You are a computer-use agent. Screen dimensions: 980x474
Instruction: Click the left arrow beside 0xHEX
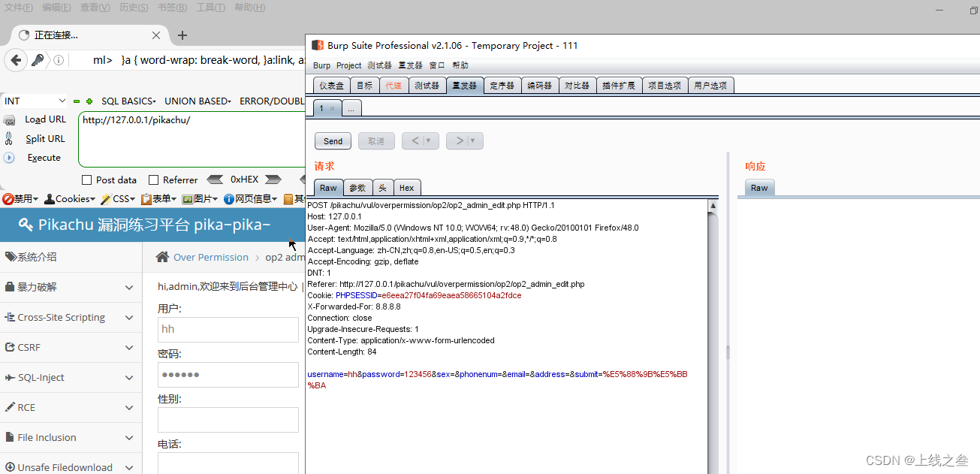coord(215,180)
